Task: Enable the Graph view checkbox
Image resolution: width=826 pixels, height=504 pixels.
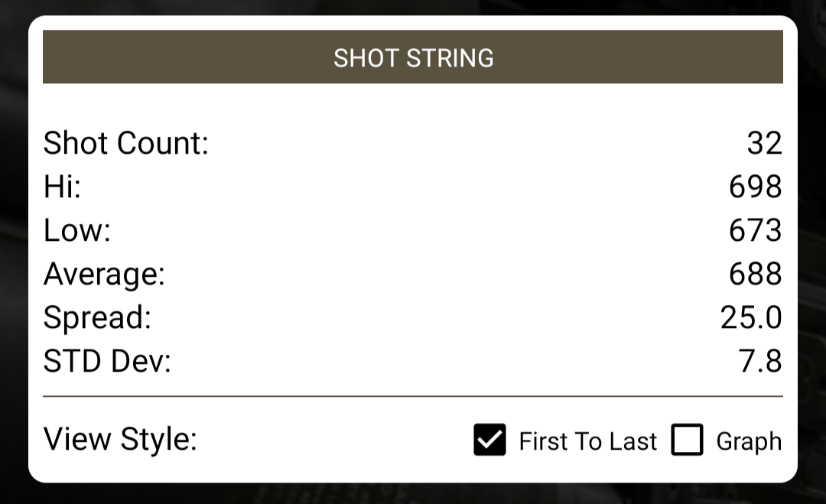Action: click(x=687, y=439)
